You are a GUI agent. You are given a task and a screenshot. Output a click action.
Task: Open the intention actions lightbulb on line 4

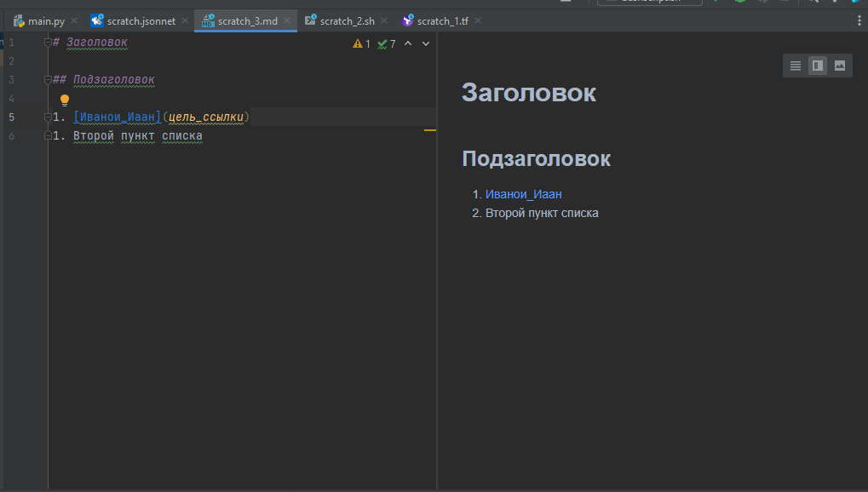click(x=64, y=100)
